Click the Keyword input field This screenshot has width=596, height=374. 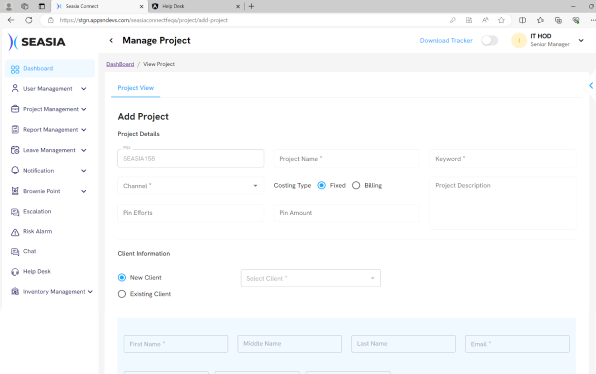pos(503,158)
